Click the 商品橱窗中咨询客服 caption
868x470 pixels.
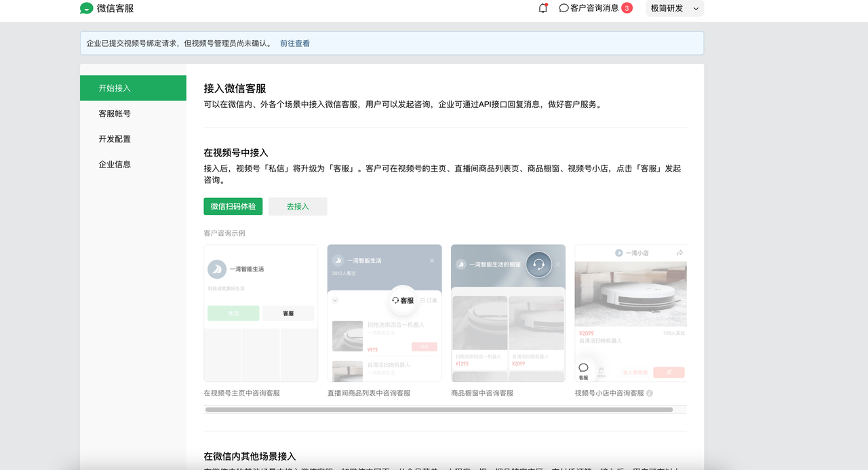482,393
